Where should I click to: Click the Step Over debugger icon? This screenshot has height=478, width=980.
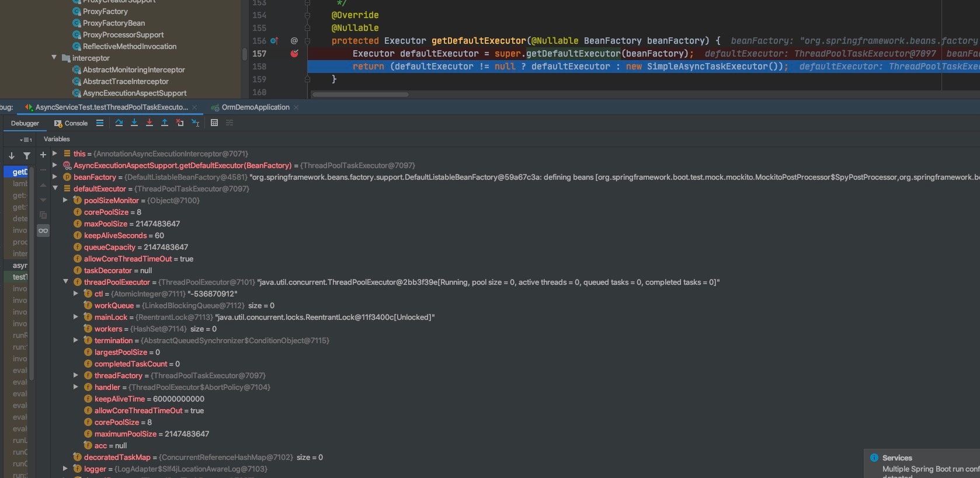point(119,123)
